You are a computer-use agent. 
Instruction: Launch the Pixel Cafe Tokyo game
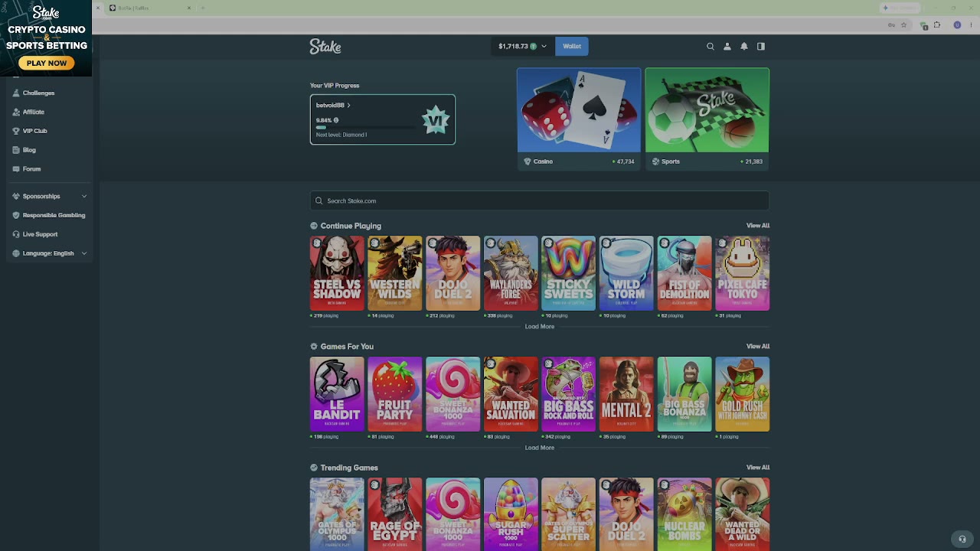[743, 273]
